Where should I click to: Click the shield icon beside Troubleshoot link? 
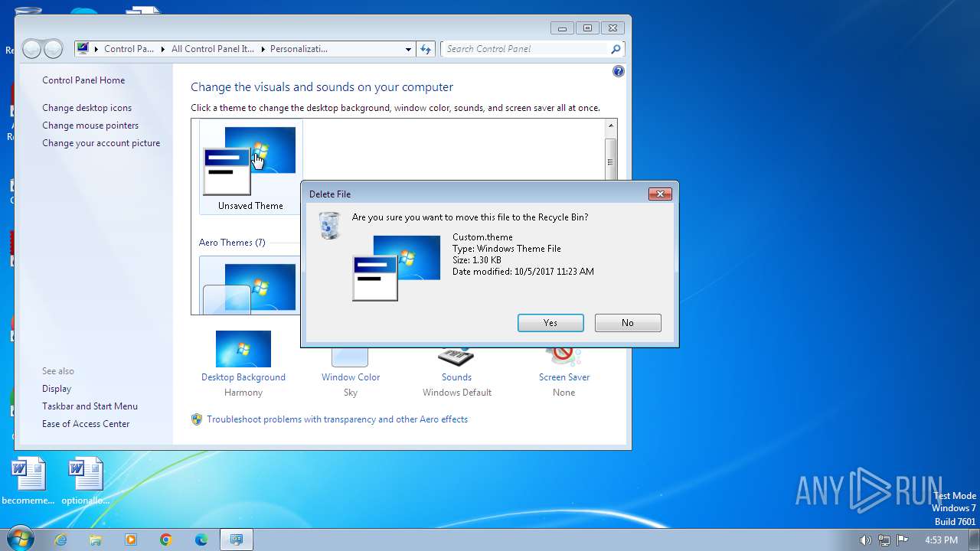197,419
